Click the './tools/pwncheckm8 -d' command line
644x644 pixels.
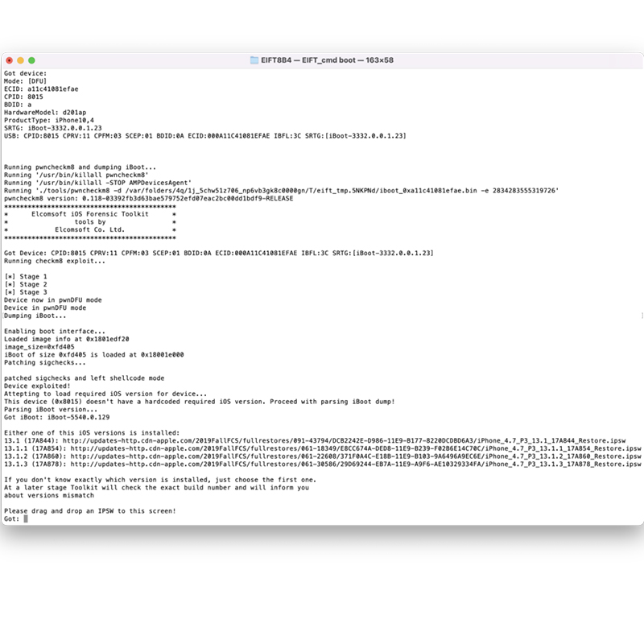[281, 191]
